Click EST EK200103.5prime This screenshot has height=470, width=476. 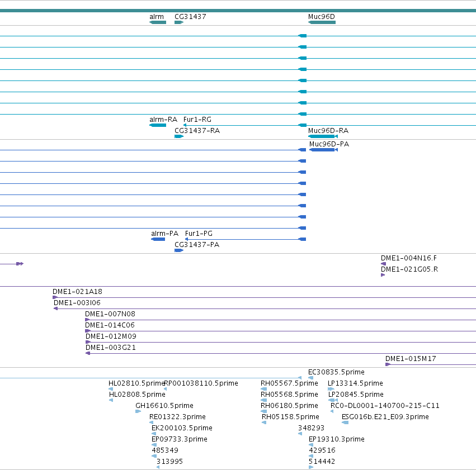(154, 434)
